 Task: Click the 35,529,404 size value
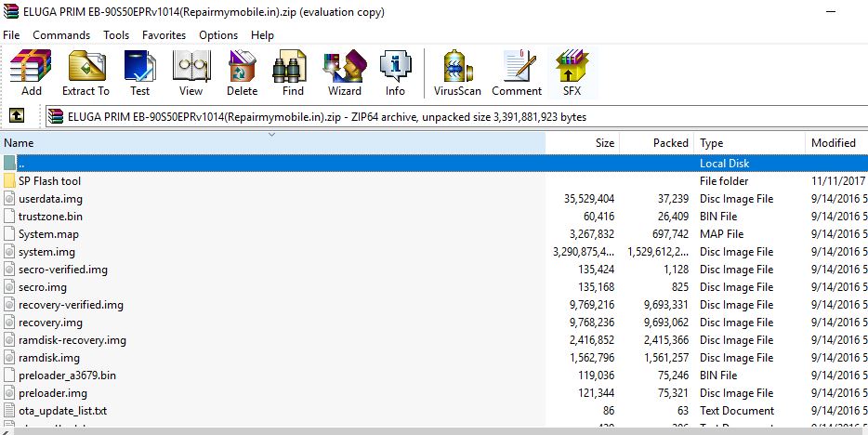click(589, 199)
